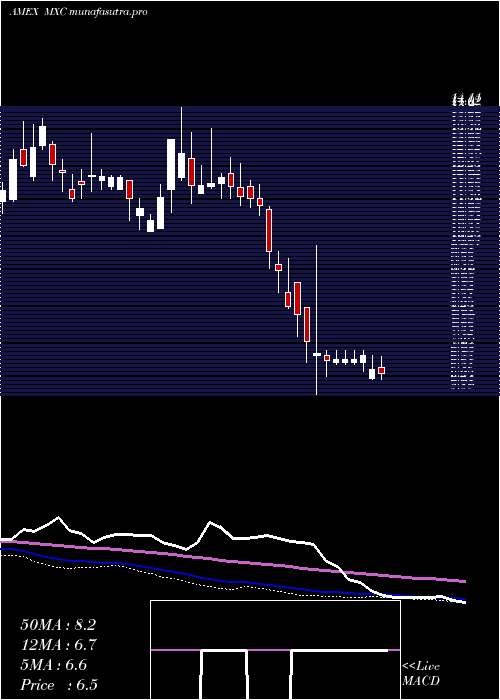Click the '5MA : 6.6' value
Viewport: 500px width, 700px height.
point(54,665)
